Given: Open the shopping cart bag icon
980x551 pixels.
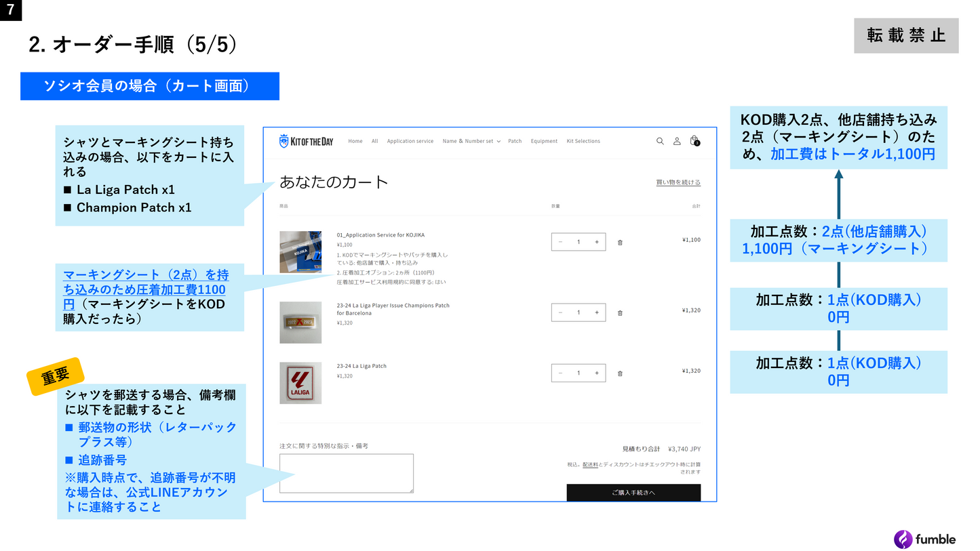Looking at the screenshot, I should 694,141.
